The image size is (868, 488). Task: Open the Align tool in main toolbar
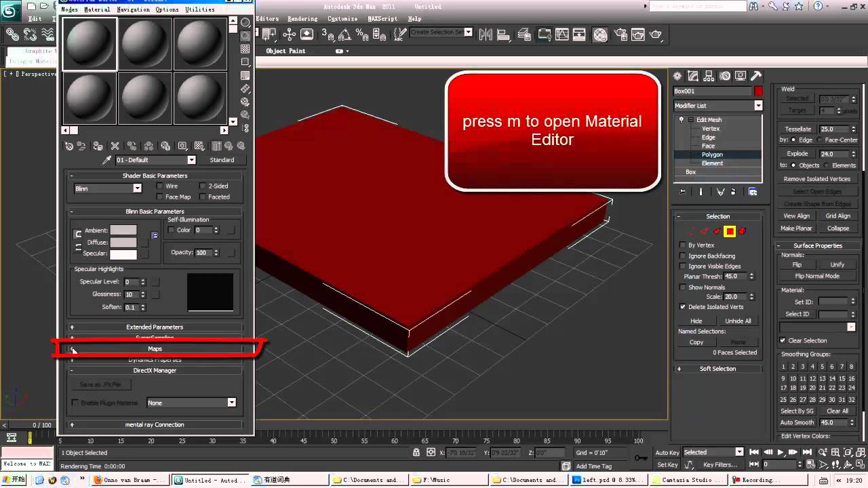tap(505, 34)
